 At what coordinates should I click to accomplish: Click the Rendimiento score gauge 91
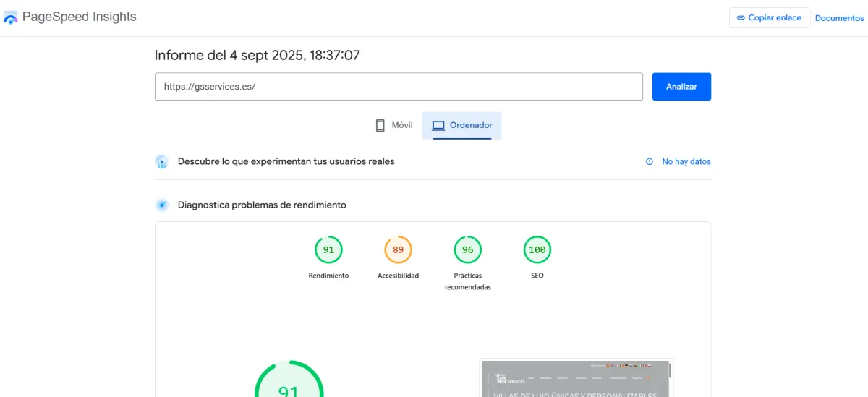(328, 250)
